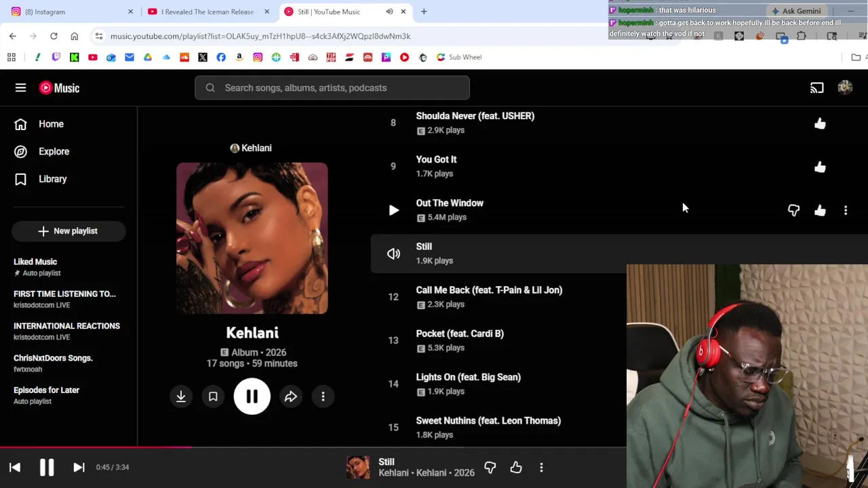Go back in browser history
Screen dimensions: 868x488
(13, 36)
